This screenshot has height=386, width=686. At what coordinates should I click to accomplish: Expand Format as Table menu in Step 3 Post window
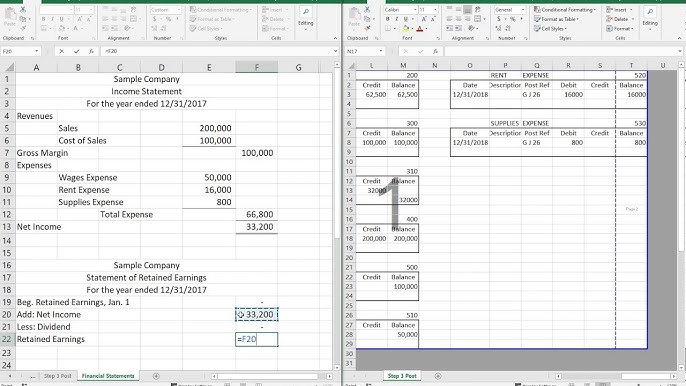point(556,19)
